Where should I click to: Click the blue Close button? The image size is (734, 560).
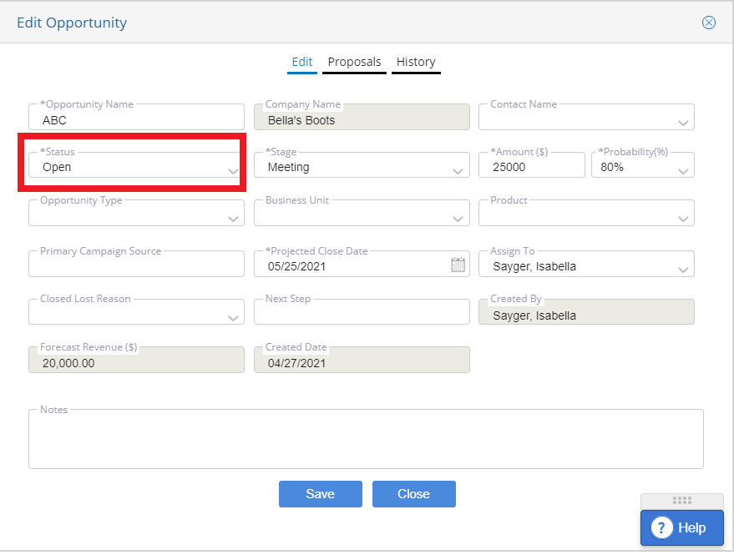pyautogui.click(x=414, y=494)
